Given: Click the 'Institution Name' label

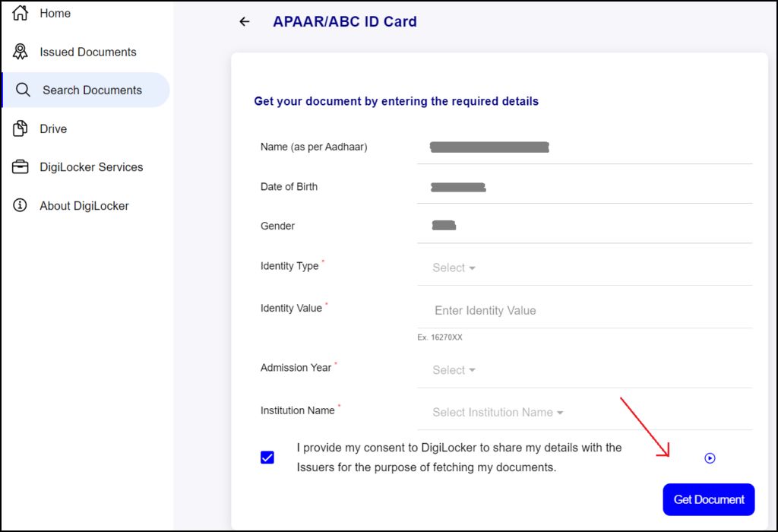Looking at the screenshot, I should [x=297, y=410].
